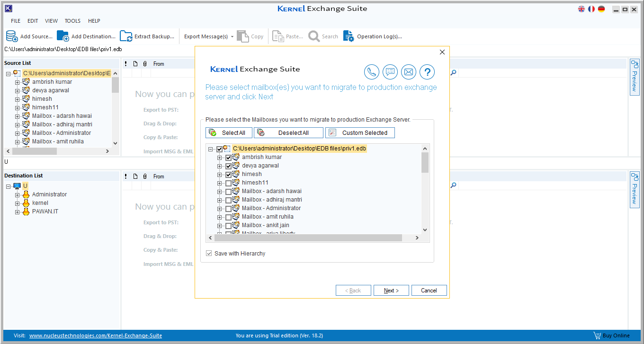Click the Source List upper Preview pane tab
The height and width of the screenshot is (344, 644).
coord(635,77)
